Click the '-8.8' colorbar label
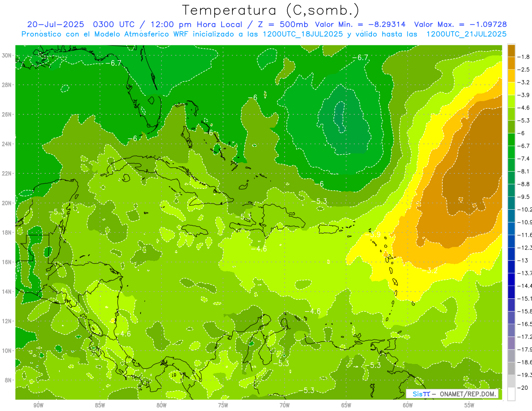 coord(524,184)
